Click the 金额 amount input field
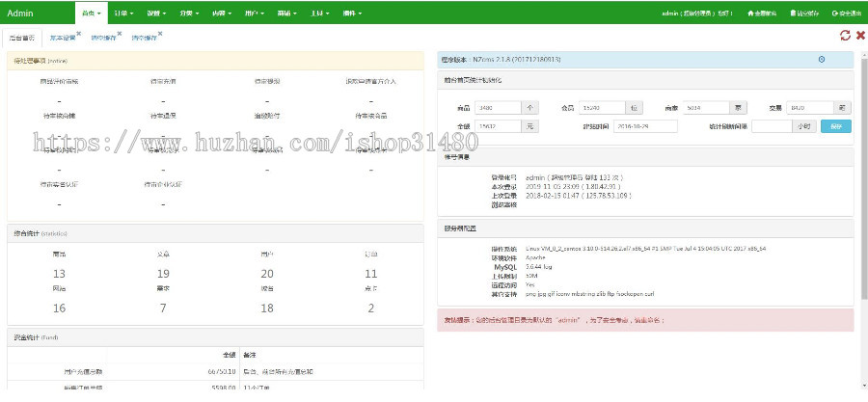868x402 pixels. click(x=498, y=126)
